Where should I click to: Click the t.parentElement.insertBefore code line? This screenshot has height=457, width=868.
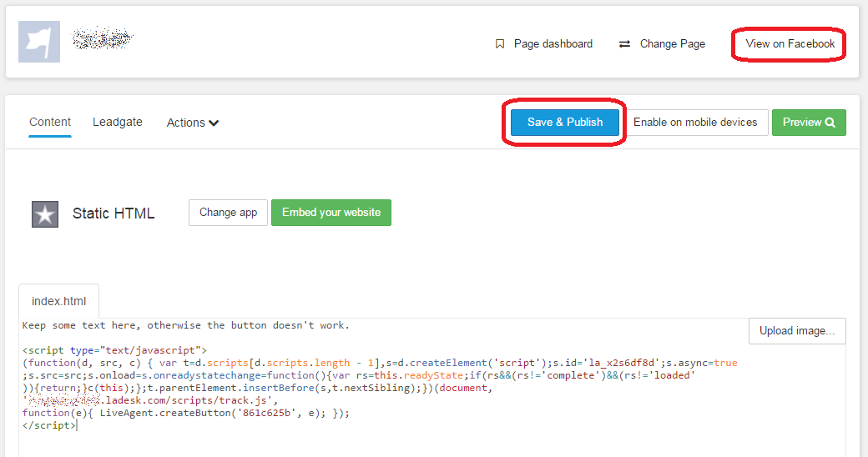tap(257, 388)
